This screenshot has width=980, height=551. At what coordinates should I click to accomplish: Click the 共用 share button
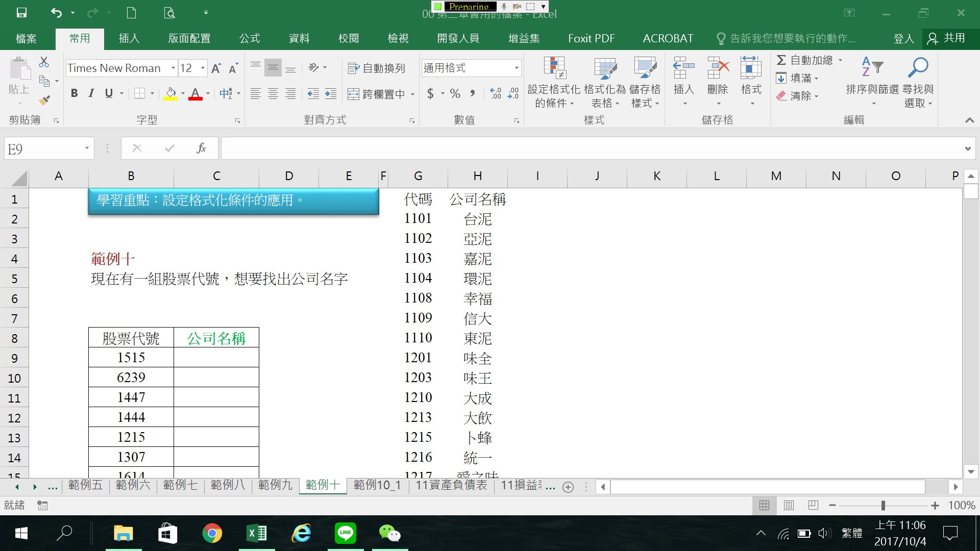(947, 38)
